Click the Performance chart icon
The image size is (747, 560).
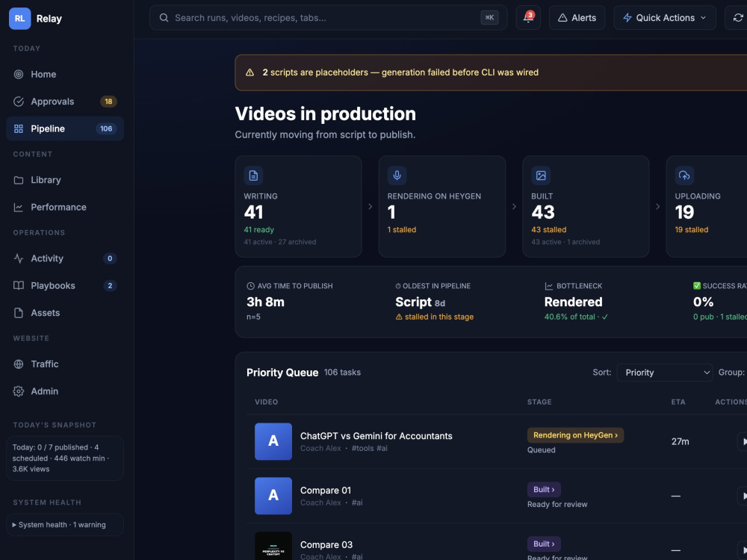click(19, 207)
